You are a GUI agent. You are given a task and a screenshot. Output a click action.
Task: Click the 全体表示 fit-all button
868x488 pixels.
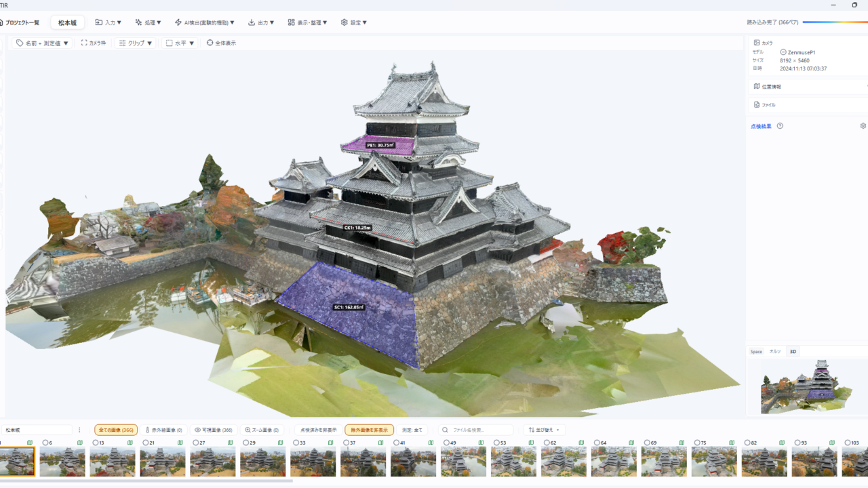(222, 43)
